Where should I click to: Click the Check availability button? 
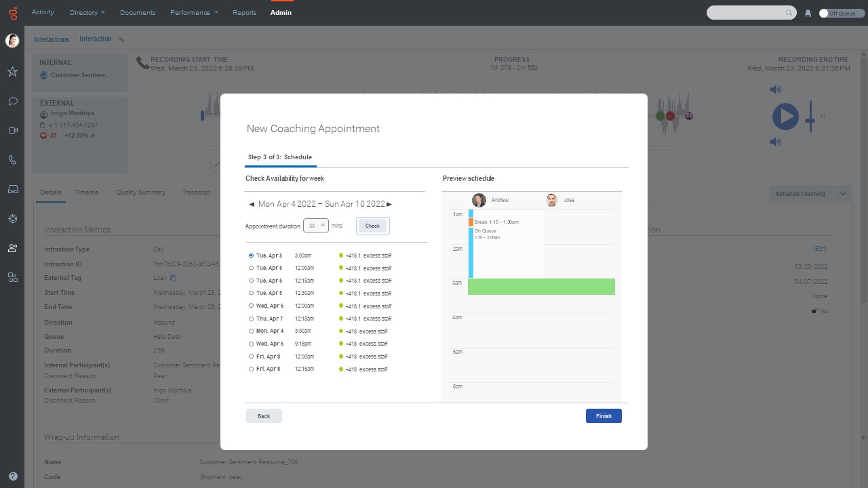(372, 226)
